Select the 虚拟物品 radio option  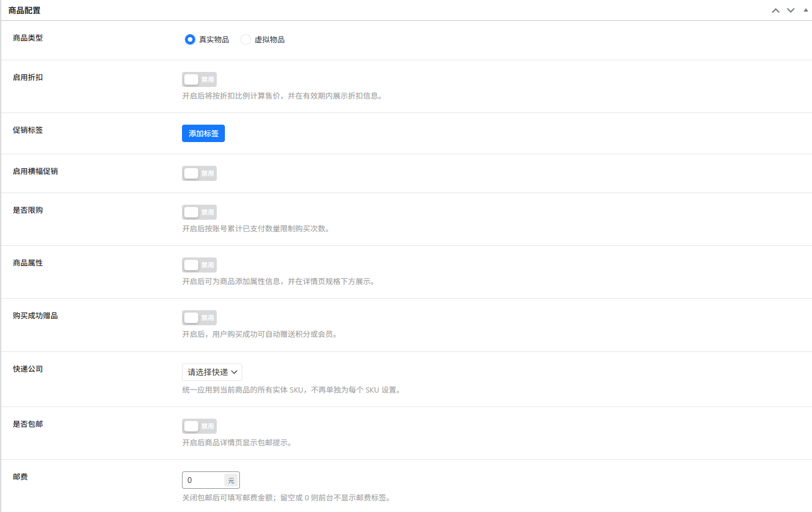click(246, 39)
